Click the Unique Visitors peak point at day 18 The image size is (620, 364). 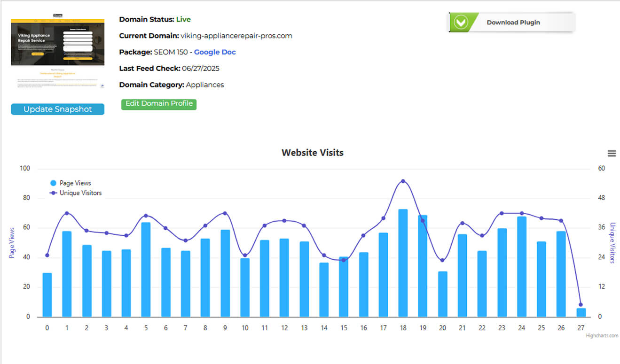click(403, 181)
